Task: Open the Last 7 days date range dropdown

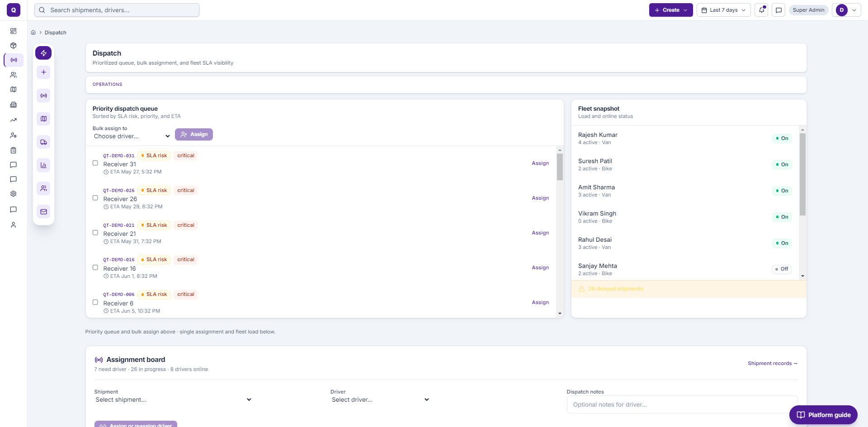Action: tap(724, 10)
